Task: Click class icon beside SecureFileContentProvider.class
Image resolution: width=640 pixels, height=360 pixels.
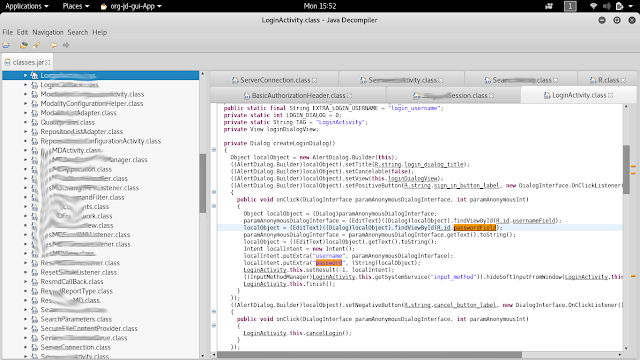Action: pos(35,329)
